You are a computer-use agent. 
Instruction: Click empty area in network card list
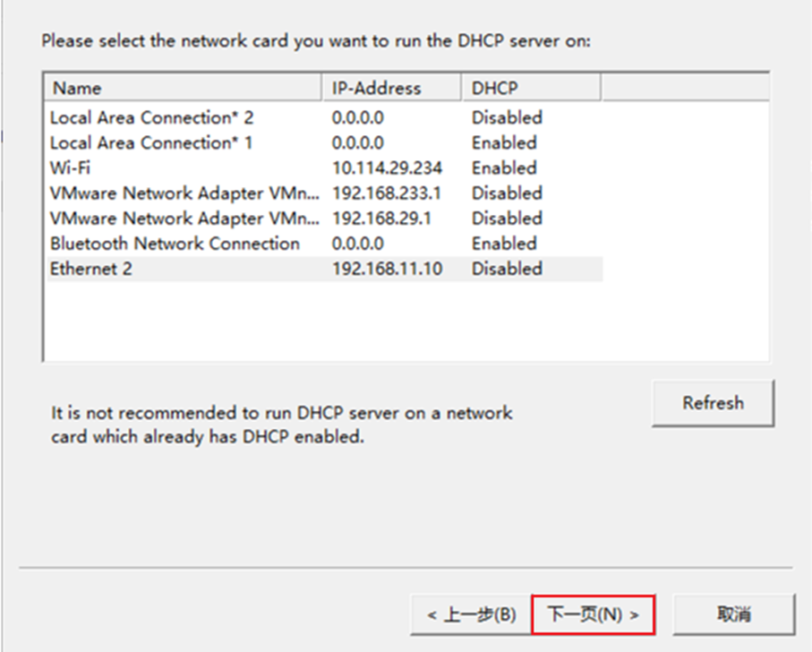[x=406, y=322]
